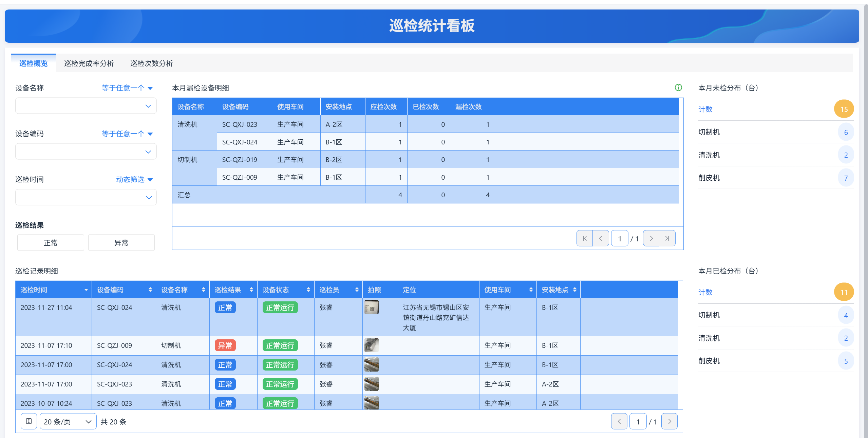868x438 pixels.
Task: Go to last page in the missed-inspection table
Action: 667,238
